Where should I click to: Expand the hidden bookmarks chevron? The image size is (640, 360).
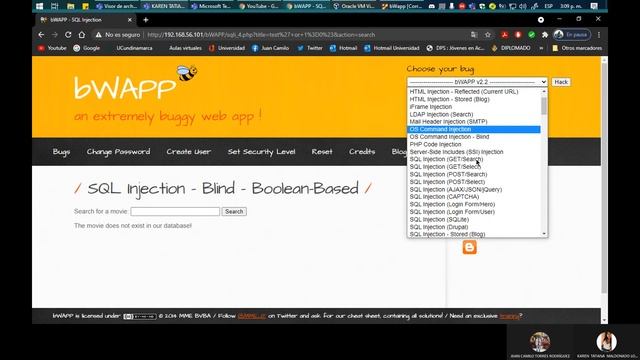click(x=541, y=48)
